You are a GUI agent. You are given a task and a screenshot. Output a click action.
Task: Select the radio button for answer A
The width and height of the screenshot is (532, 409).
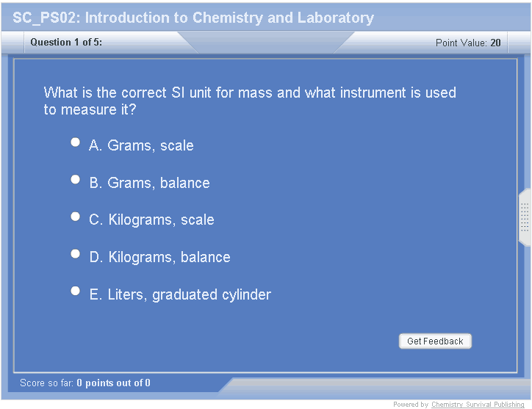[x=75, y=142]
